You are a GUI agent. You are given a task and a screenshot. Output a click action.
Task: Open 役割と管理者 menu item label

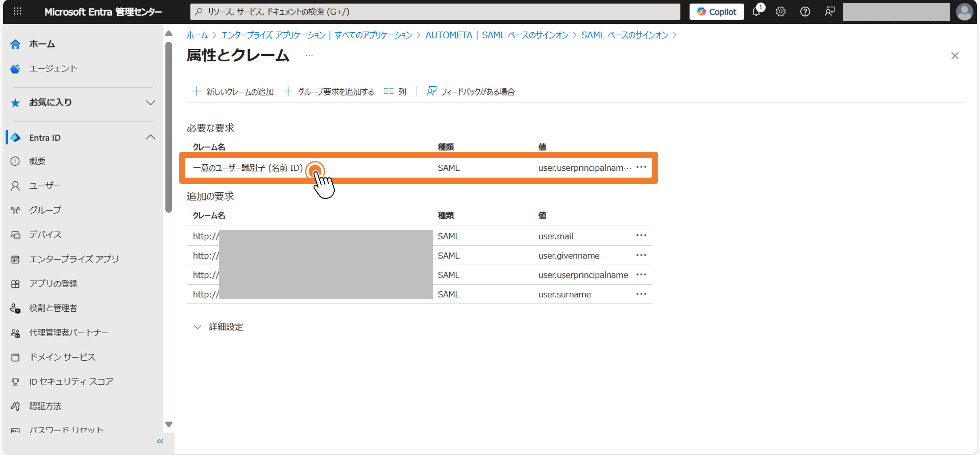coord(53,308)
